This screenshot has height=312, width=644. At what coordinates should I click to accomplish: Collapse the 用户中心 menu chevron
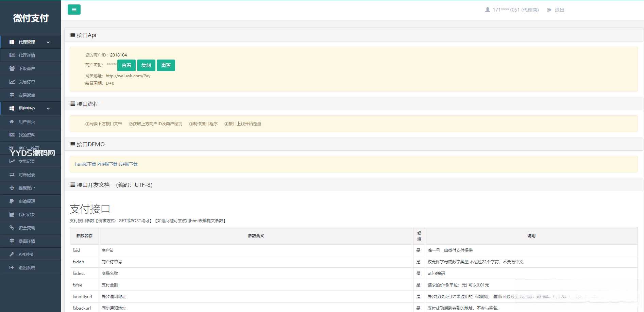[x=48, y=109]
